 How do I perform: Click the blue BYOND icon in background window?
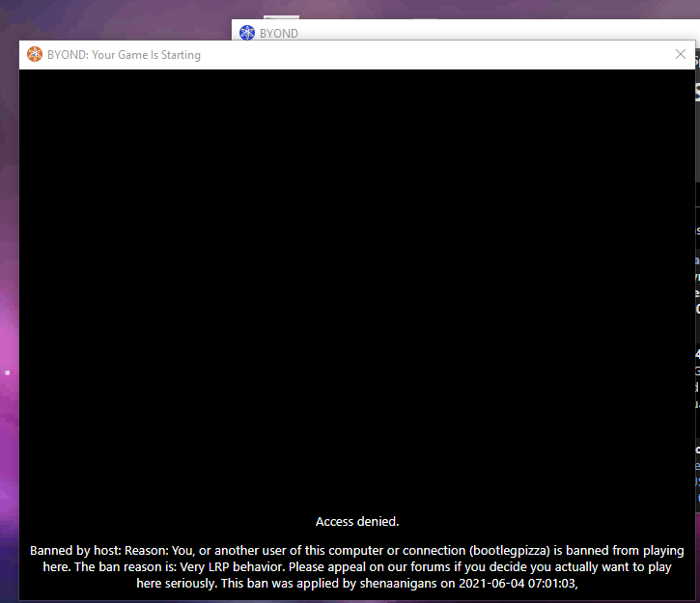click(247, 33)
